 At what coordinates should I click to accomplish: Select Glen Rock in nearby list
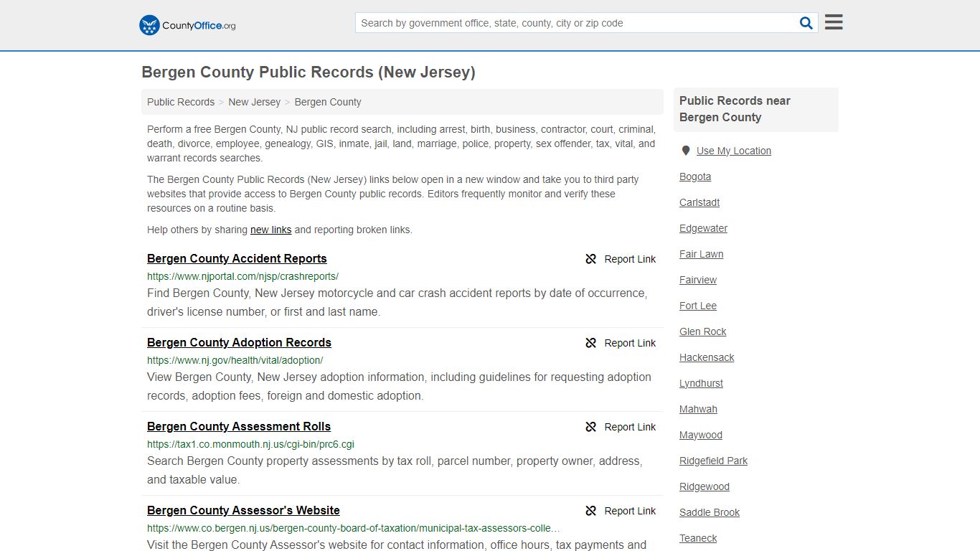click(x=703, y=331)
